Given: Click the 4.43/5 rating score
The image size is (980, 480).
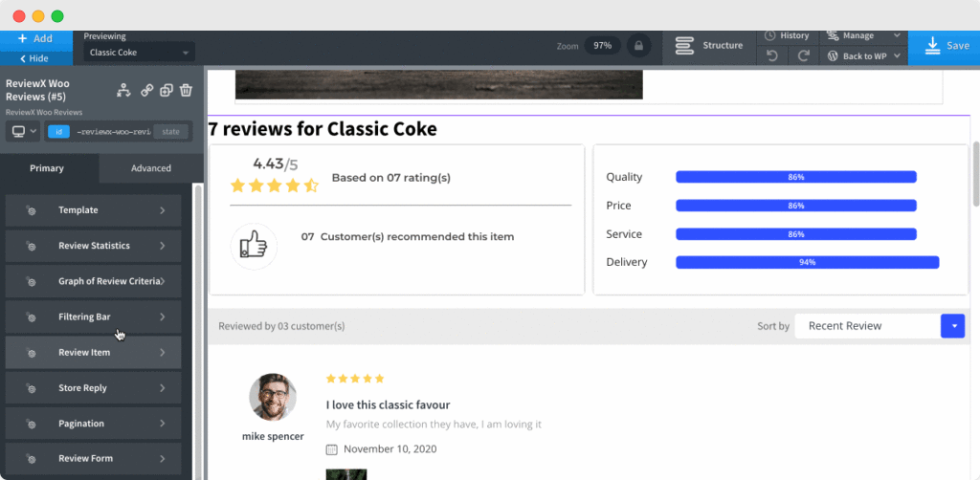Looking at the screenshot, I should (276, 164).
